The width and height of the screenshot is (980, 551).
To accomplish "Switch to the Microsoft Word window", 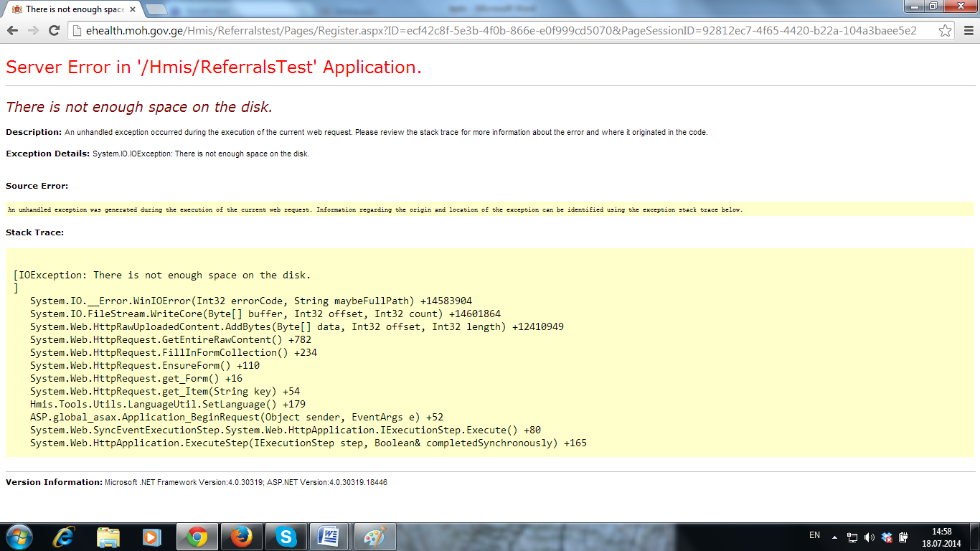I will [330, 537].
